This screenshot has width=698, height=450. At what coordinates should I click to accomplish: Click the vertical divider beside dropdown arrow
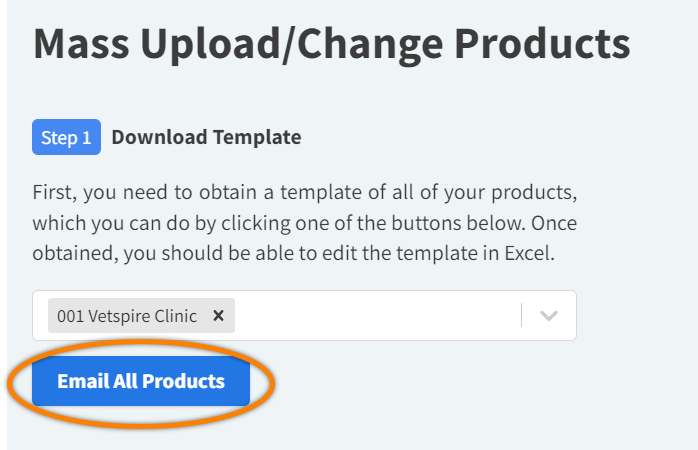[x=521, y=316]
